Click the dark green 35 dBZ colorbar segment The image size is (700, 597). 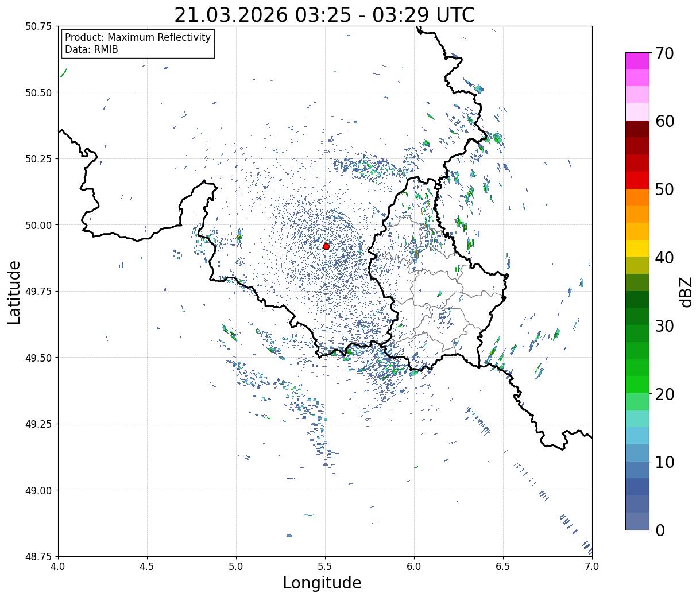coord(637,300)
